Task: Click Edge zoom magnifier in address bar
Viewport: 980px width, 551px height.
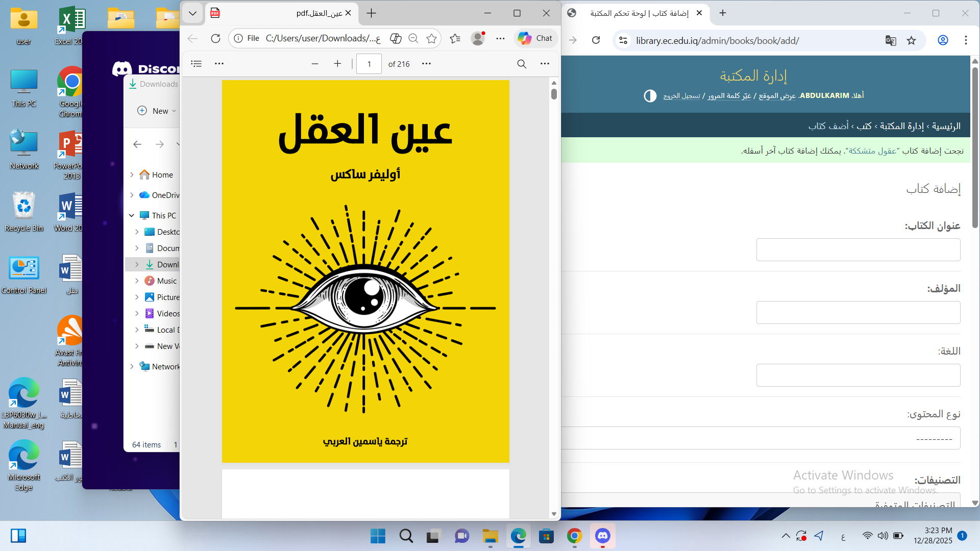Action: pos(413,38)
